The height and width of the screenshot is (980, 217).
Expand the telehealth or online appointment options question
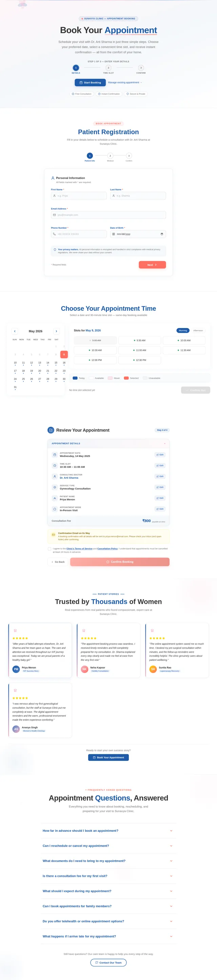[x=108, y=921]
